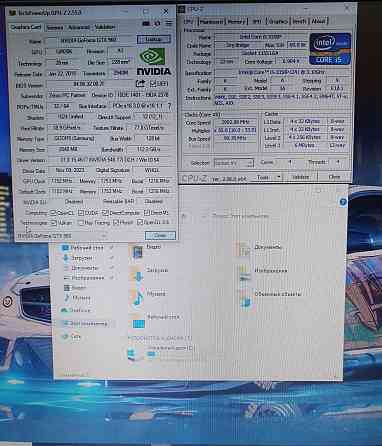This screenshot has height=446, width=382.
Task: Open the Видео folder icon in Explorer
Action: click(x=137, y=252)
